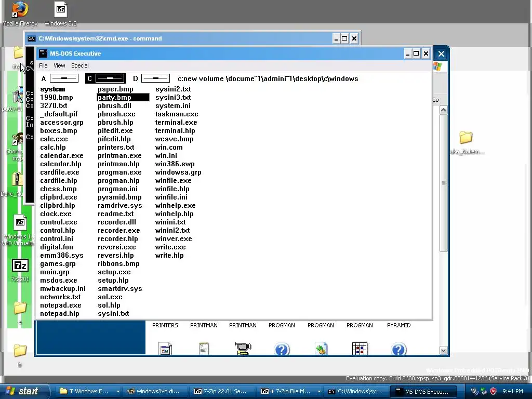The height and width of the screenshot is (399, 532).
Task: Switch to cmd.exe taskbar button
Action: 356,391
